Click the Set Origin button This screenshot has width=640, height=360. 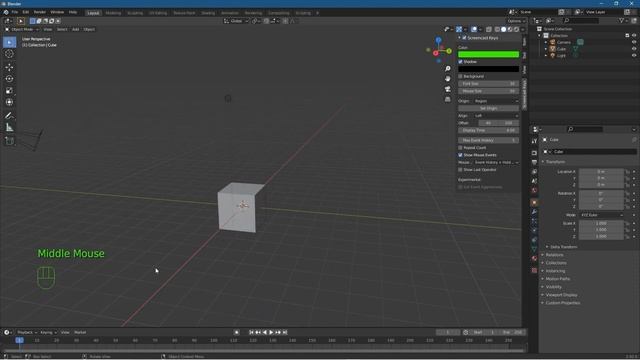(489, 109)
